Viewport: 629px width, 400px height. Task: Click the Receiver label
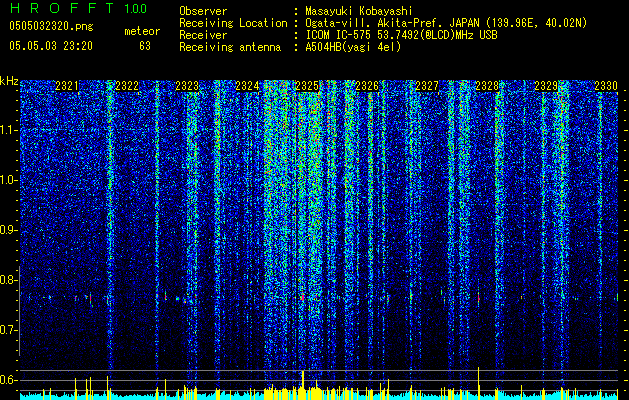203,35
